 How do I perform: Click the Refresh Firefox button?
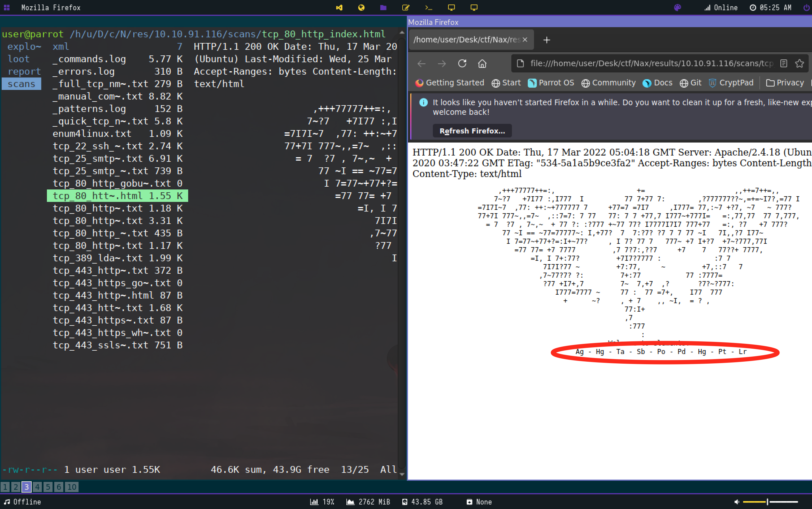click(x=472, y=131)
